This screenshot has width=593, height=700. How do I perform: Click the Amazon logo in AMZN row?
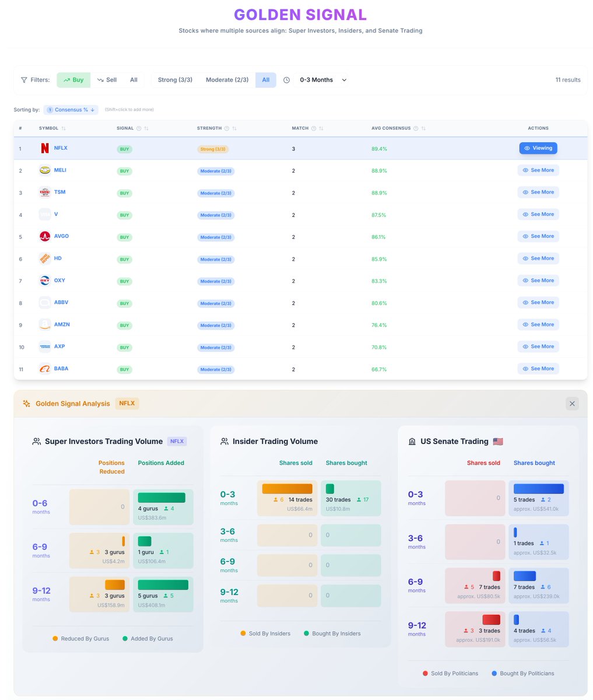coord(45,325)
